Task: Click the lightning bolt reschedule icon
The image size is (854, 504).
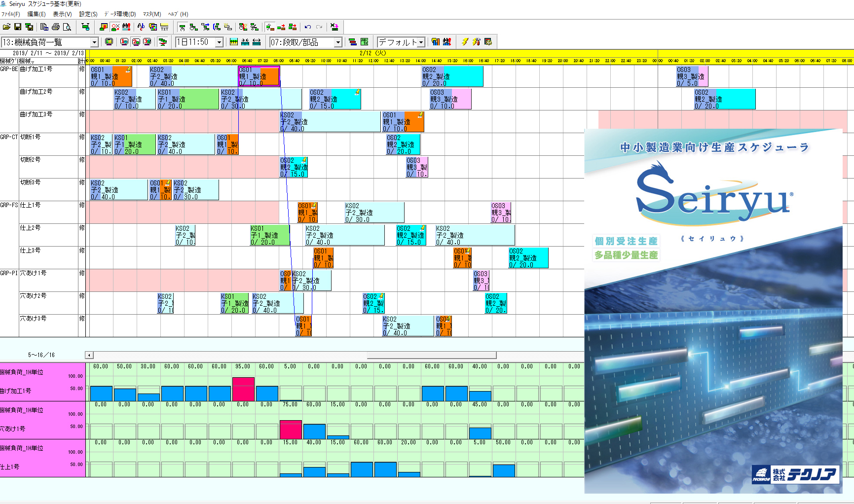Action: (x=465, y=42)
